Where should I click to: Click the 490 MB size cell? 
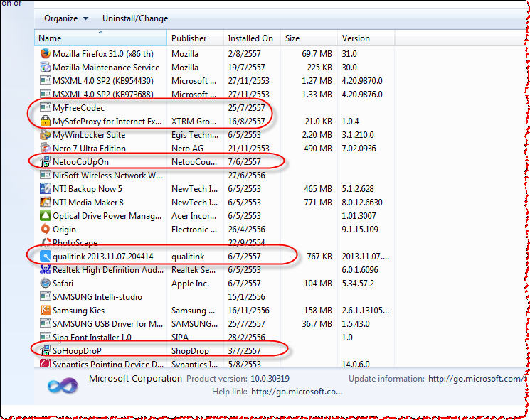(x=318, y=149)
